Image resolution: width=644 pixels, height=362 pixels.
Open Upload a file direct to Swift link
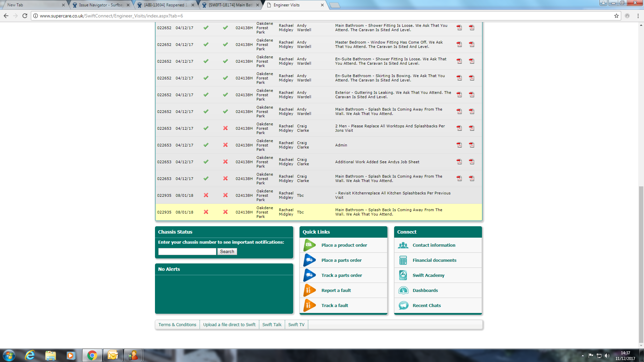click(x=229, y=325)
